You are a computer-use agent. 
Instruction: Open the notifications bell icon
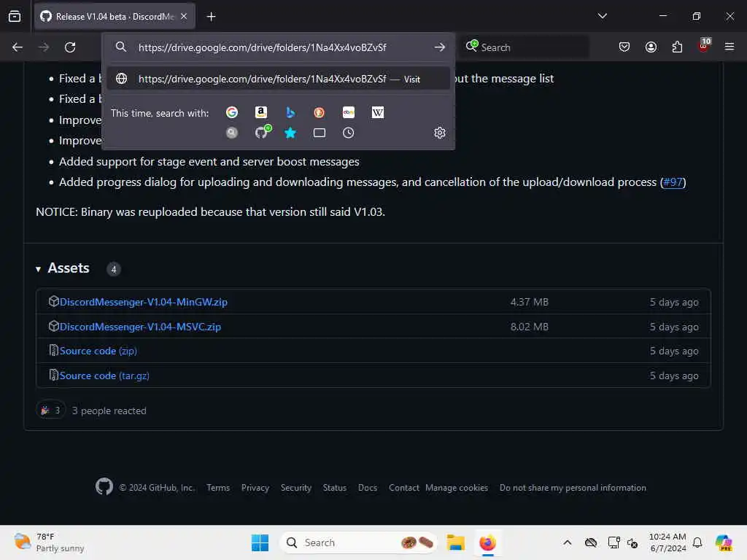pyautogui.click(x=697, y=542)
